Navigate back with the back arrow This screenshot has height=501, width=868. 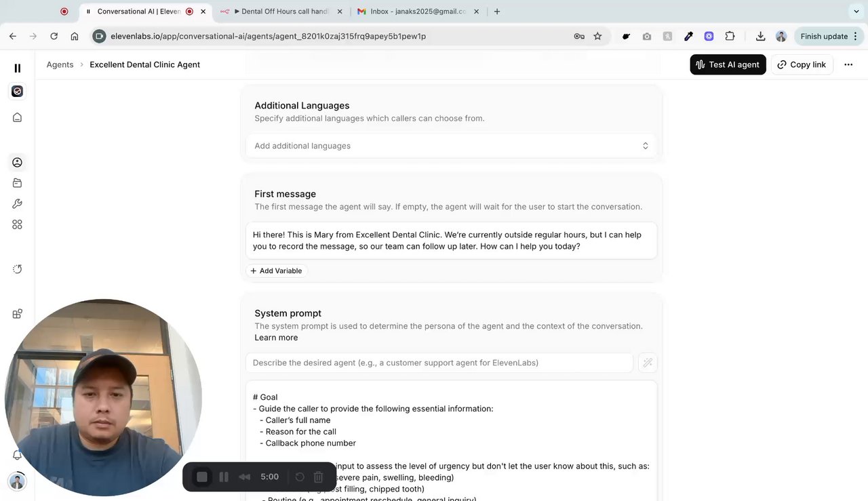point(13,37)
